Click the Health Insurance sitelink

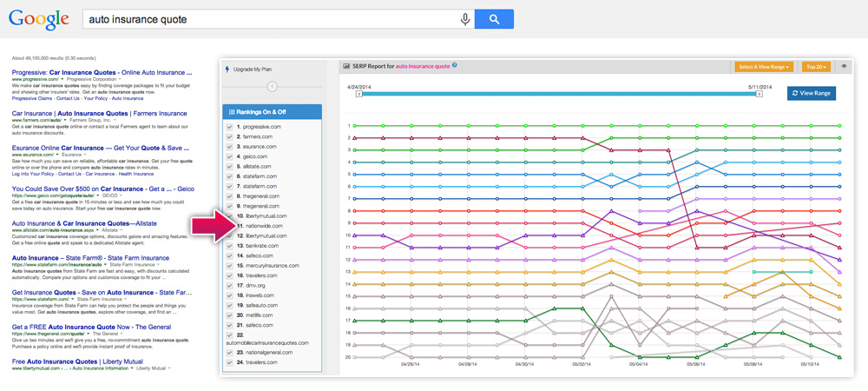pos(135,174)
